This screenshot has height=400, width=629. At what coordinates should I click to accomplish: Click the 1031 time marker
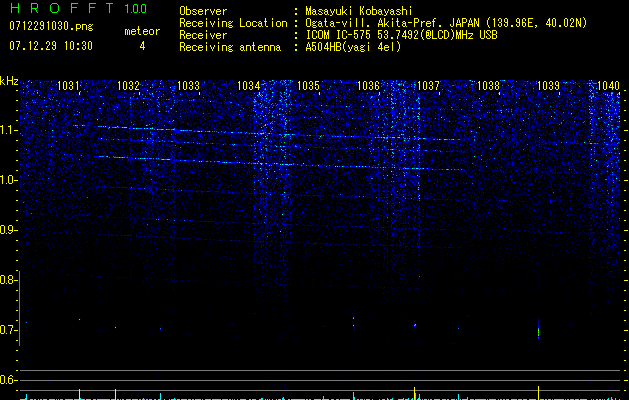(x=69, y=87)
